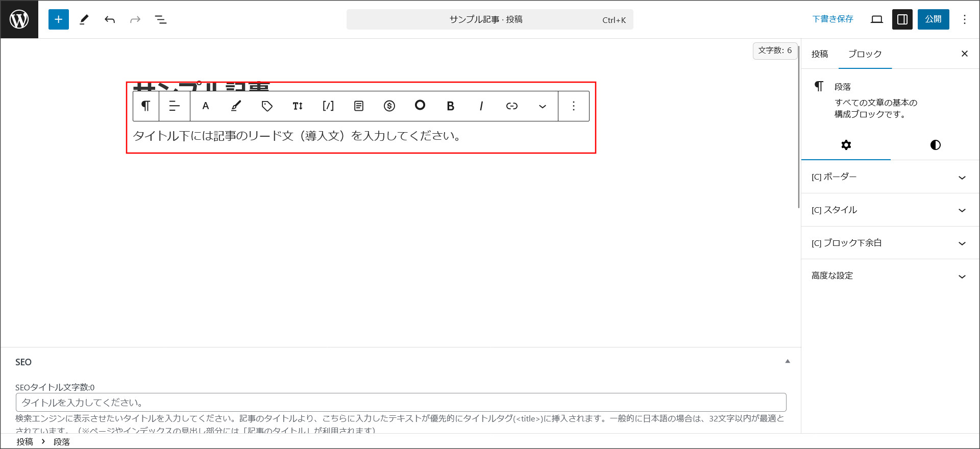Click the paragraph block type icon
Image resolution: width=980 pixels, height=449 pixels.
point(146,106)
